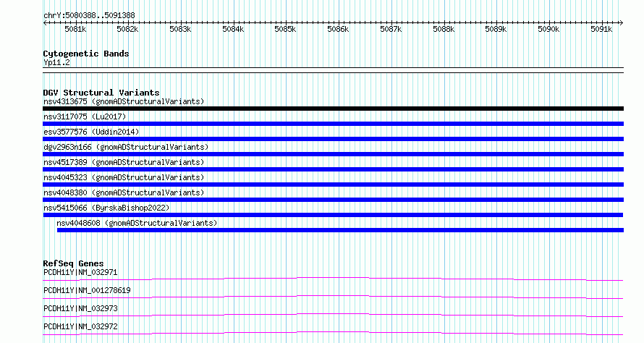
Task: Click the 5087k ruler tick label
Action: [391, 29]
